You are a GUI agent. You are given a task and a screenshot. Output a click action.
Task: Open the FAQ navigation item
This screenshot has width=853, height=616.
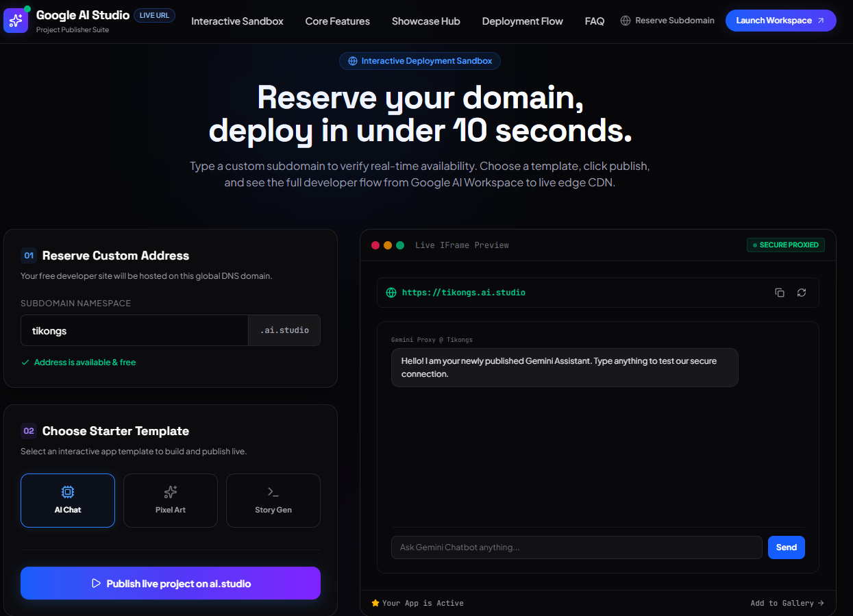(595, 21)
